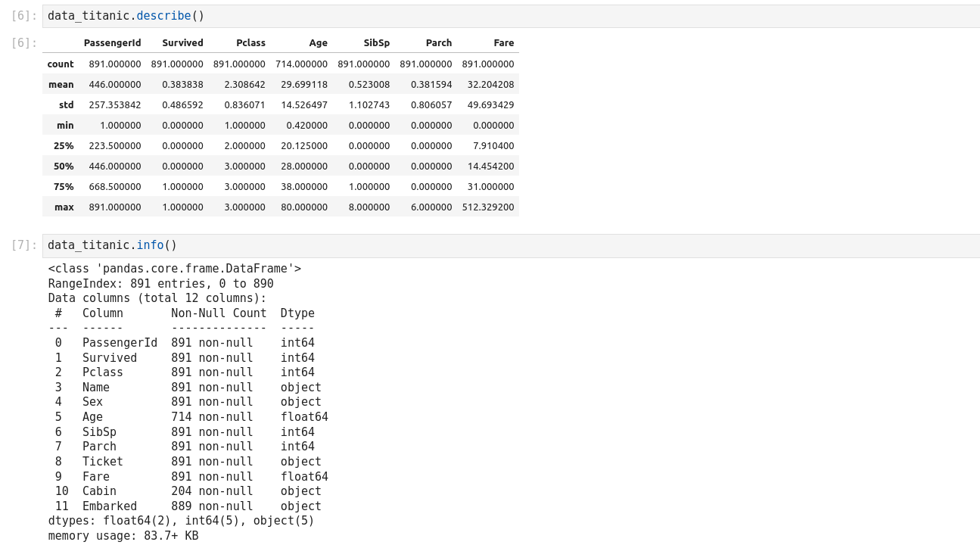Click the Embarked line in the info output

pyautogui.click(x=188, y=506)
